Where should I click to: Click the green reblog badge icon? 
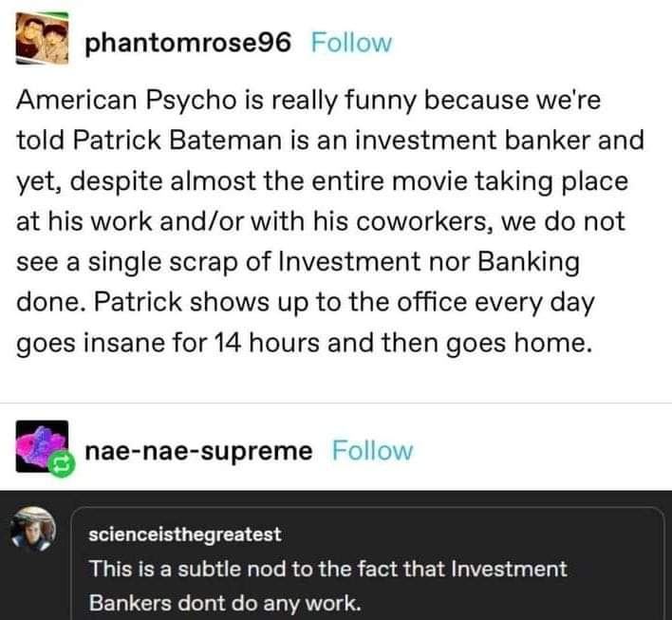[61, 465]
